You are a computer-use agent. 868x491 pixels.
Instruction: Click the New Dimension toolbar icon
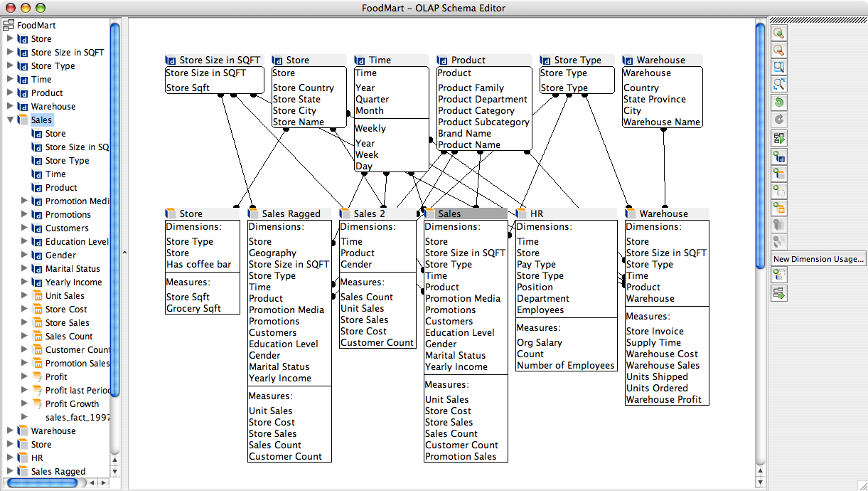point(779,157)
